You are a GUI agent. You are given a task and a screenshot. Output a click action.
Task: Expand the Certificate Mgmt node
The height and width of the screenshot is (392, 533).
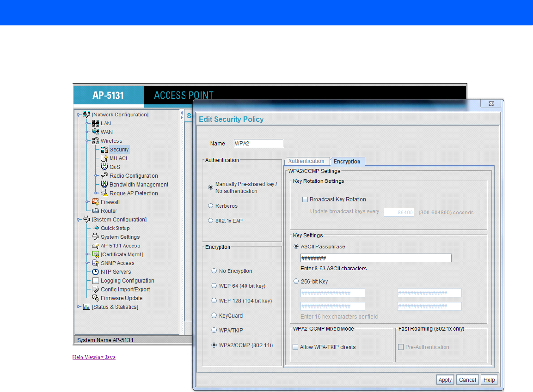point(87,254)
